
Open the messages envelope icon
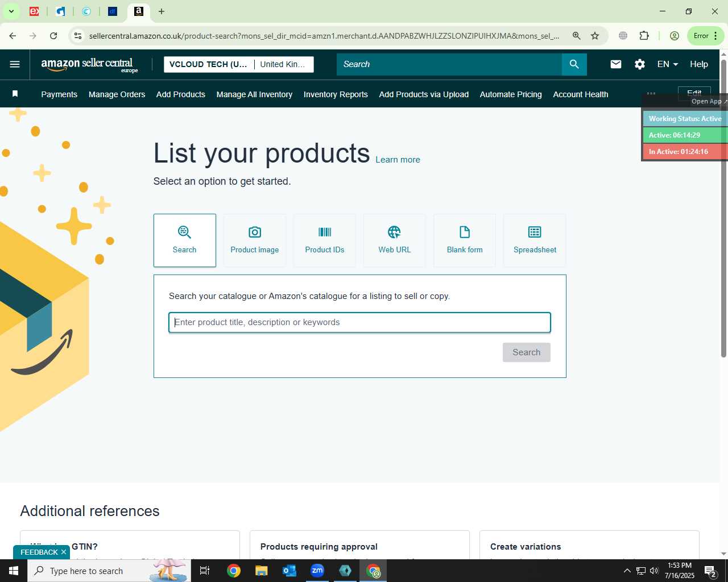615,64
